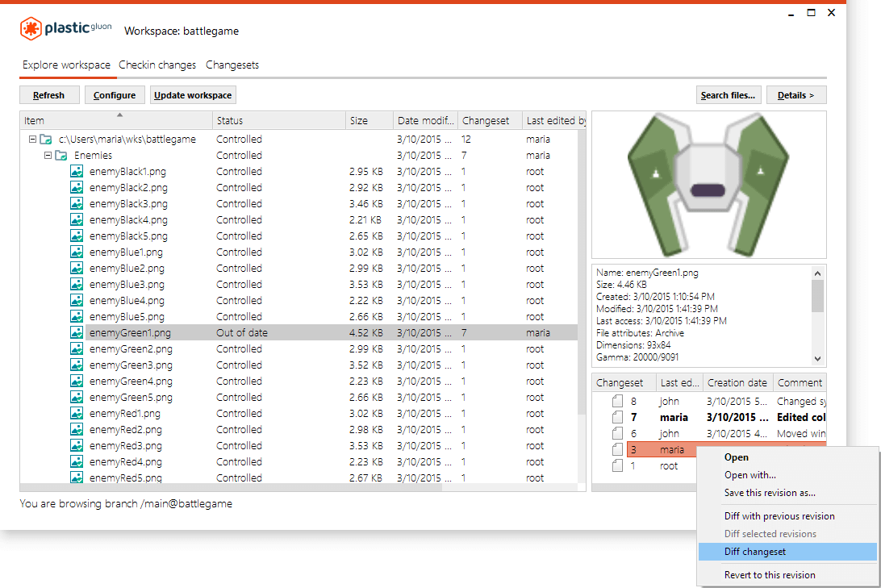Click the battlegame workspace root folder icon
This screenshot has height=588, width=881.
[46, 140]
